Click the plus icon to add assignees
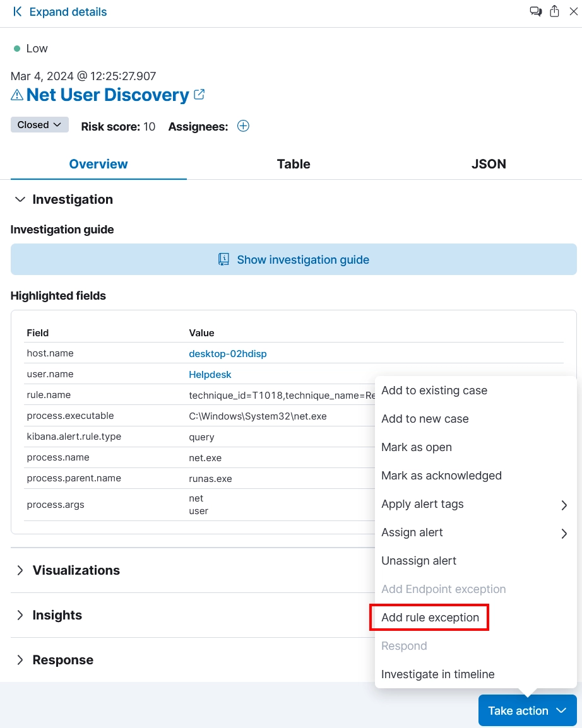The height and width of the screenshot is (728, 582). pyautogui.click(x=243, y=126)
